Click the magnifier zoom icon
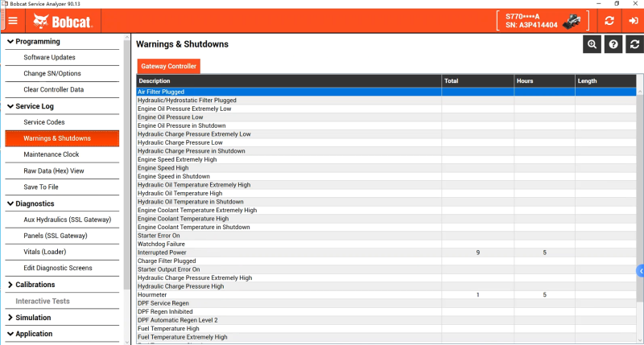644x345 pixels. pyautogui.click(x=592, y=45)
